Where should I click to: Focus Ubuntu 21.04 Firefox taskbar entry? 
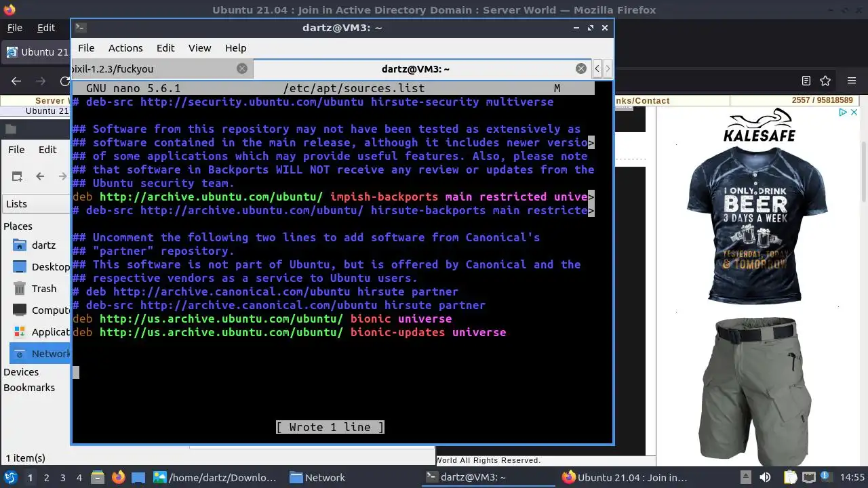pyautogui.click(x=625, y=477)
